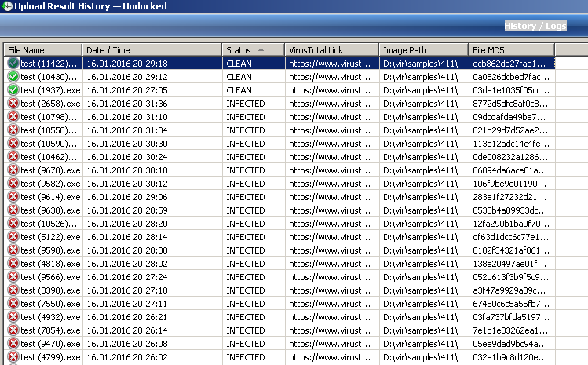588x365 pixels.
Task: Click the green check icon for test (1937).exe
Action: [x=13, y=90]
